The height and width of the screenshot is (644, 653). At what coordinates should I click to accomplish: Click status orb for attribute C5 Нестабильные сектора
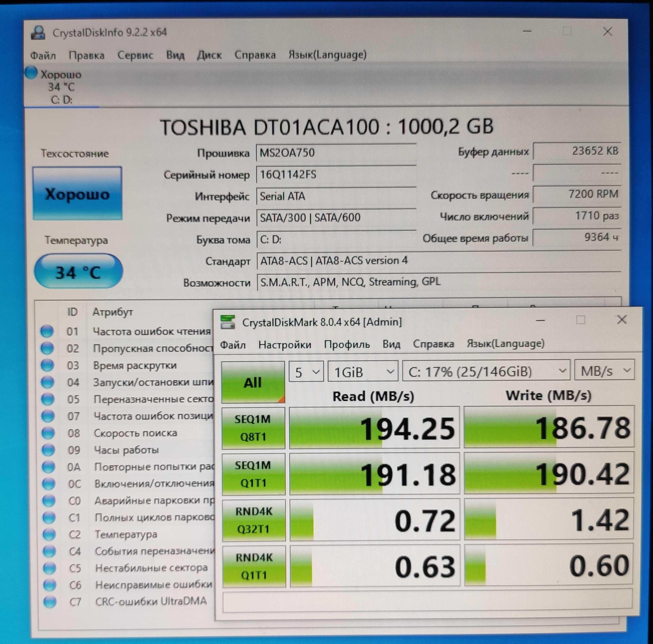(49, 568)
